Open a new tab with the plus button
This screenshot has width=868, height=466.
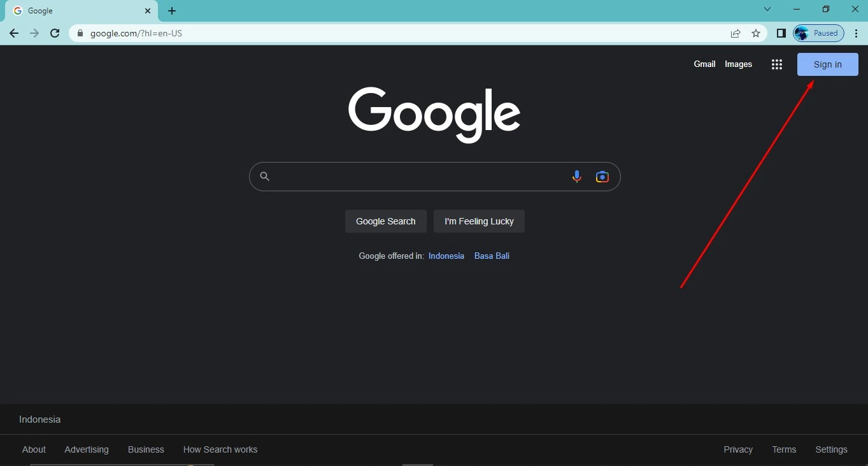172,11
